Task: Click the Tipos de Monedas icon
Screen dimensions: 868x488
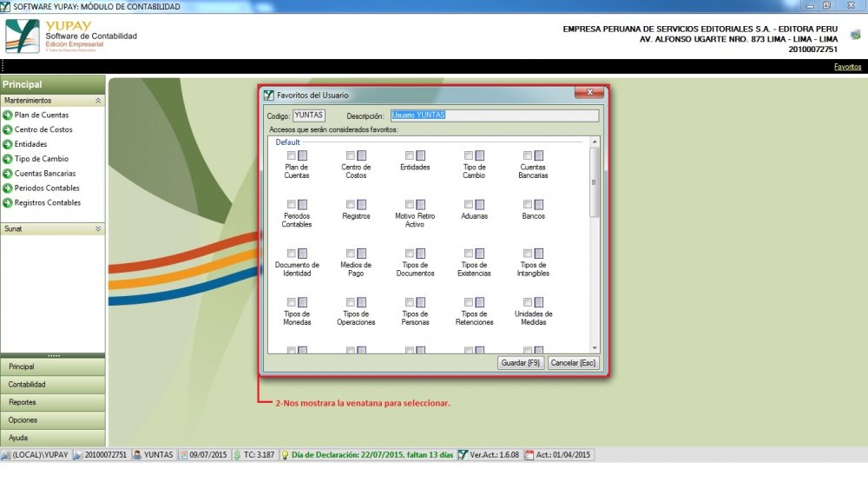Action: click(302, 302)
